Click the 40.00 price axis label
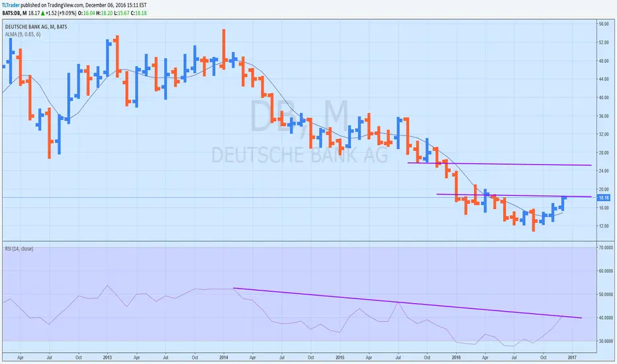The image size is (617, 364). click(604, 97)
